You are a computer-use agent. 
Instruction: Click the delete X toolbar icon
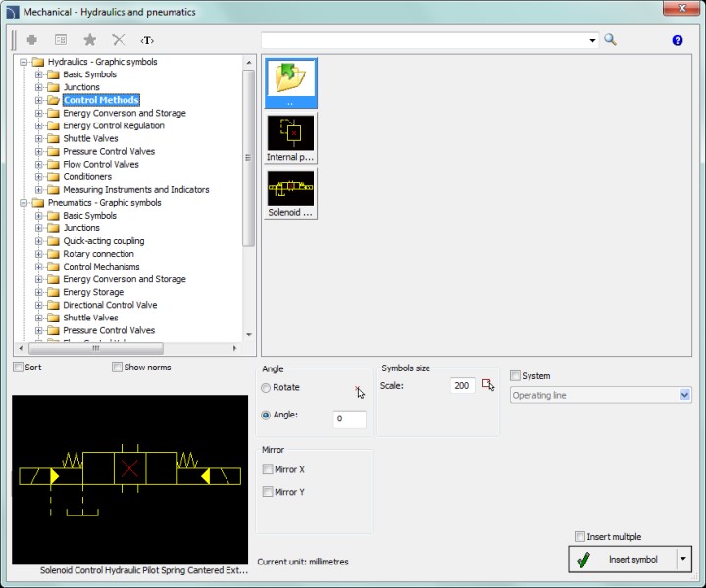click(x=119, y=40)
